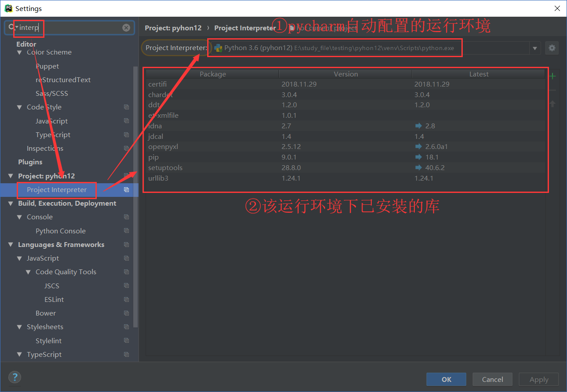Select the setuptools package row

[346, 168]
